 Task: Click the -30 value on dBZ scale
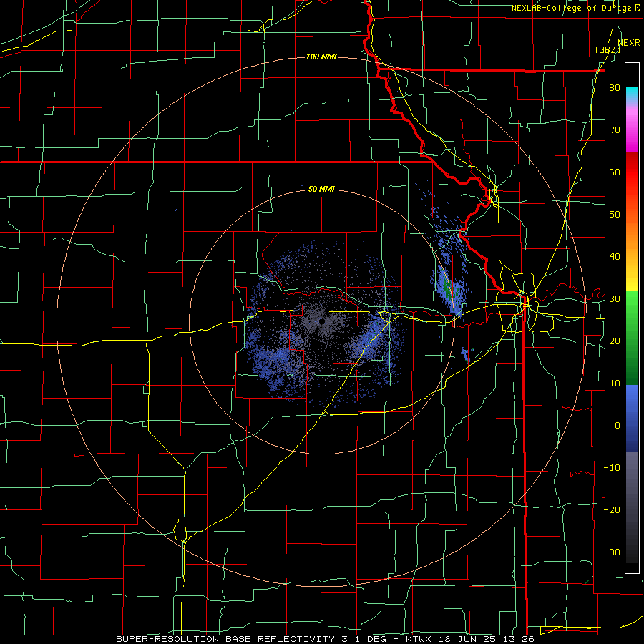click(x=612, y=552)
